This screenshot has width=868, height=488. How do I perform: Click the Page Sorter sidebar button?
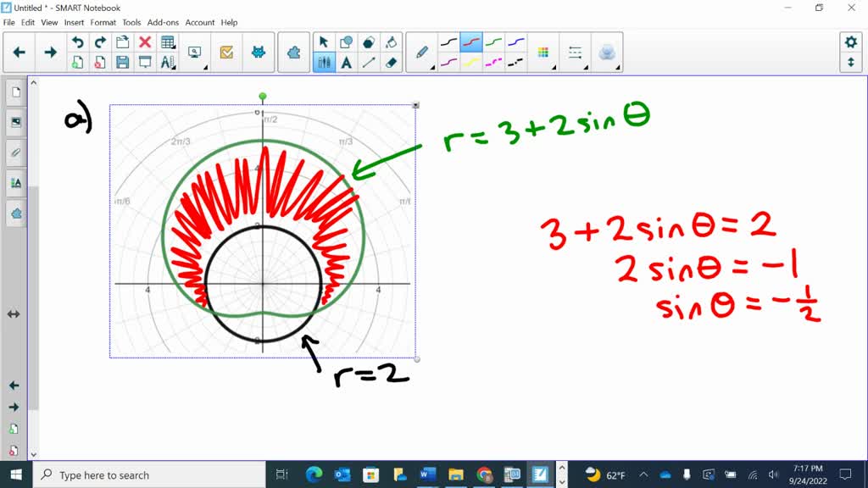coord(15,93)
